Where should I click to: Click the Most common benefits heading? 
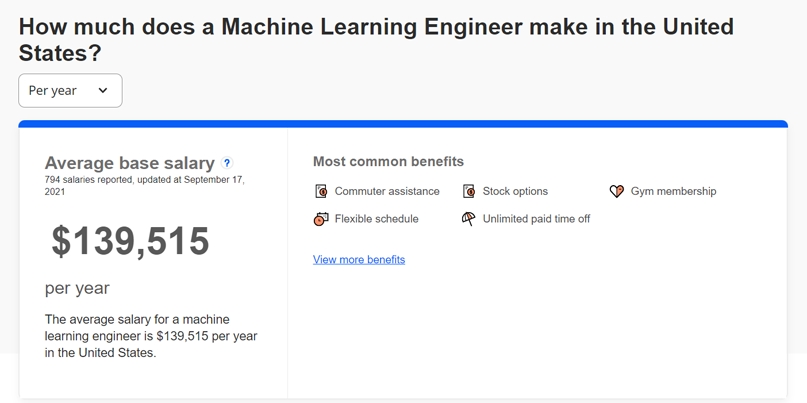pos(388,161)
